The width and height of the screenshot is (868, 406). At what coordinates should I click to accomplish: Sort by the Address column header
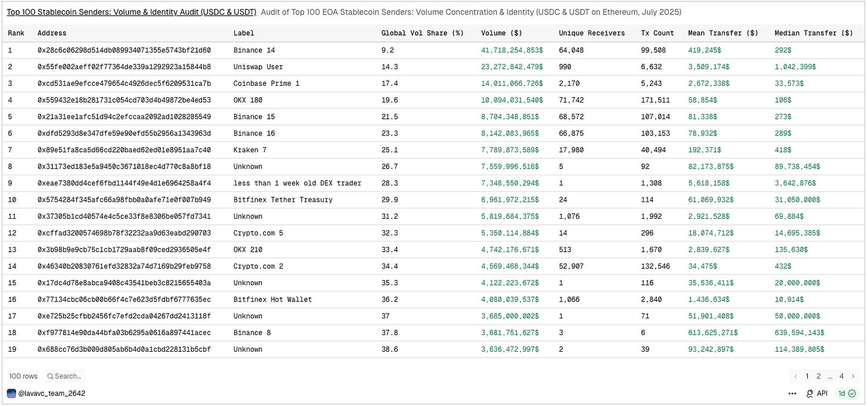[52, 33]
